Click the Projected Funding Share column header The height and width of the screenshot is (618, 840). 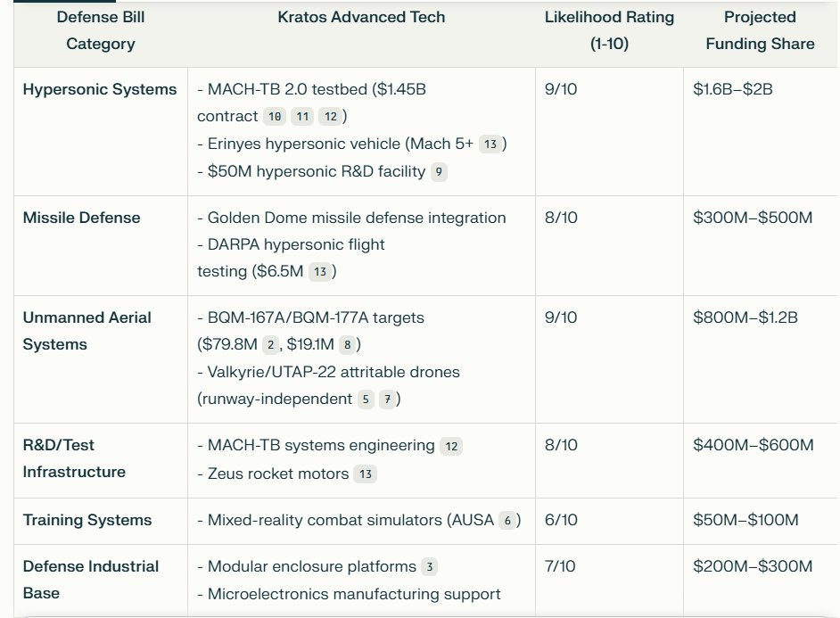coord(760,30)
